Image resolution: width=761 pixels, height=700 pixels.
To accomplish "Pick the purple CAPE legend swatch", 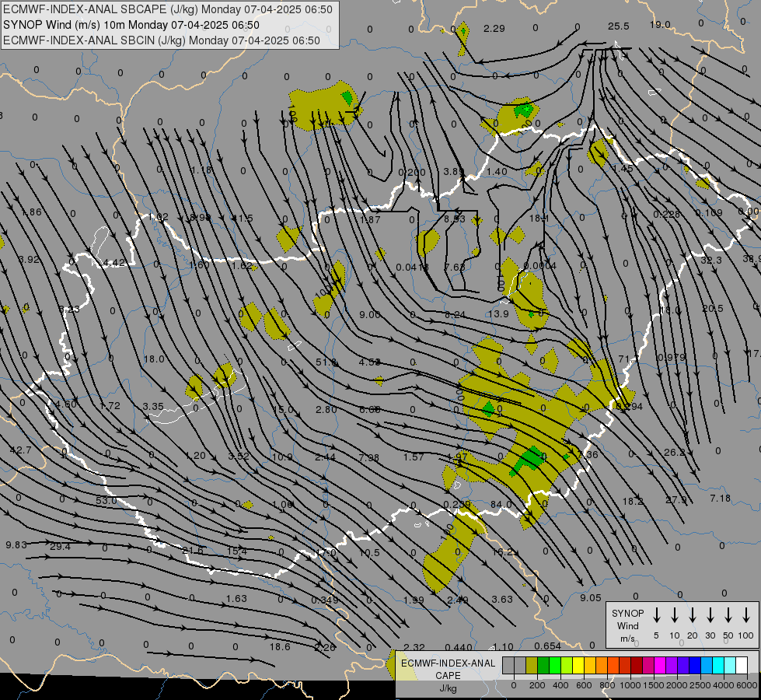I will (671, 666).
